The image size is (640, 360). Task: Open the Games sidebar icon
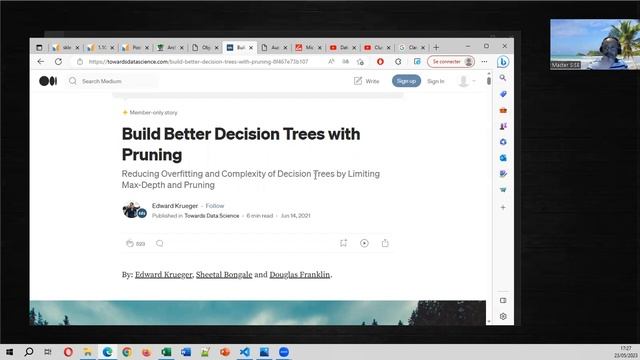pyautogui.click(x=503, y=126)
